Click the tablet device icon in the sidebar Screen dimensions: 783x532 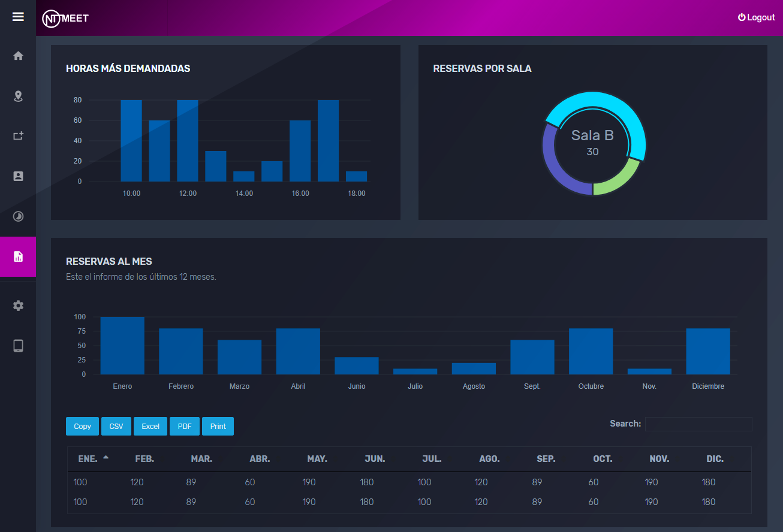[18, 346]
